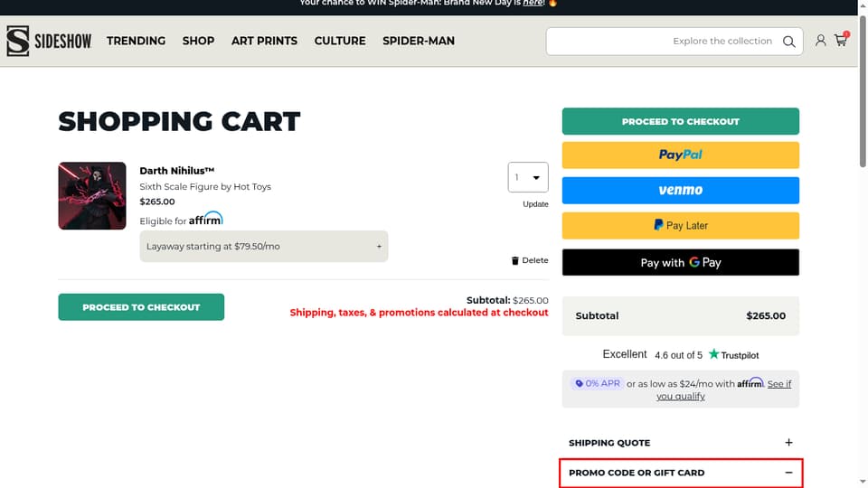The image size is (868, 488).
Task: Click PROCEED TO CHECKOUT below the cart item
Action: point(141,307)
